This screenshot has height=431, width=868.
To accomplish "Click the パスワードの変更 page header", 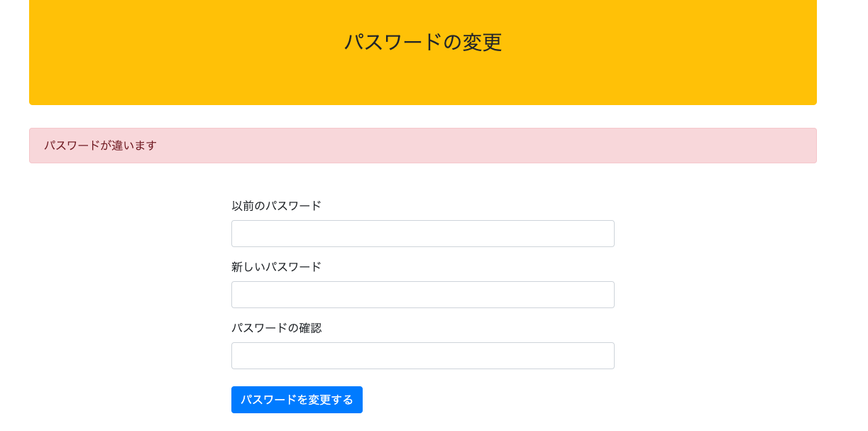I will (x=422, y=43).
